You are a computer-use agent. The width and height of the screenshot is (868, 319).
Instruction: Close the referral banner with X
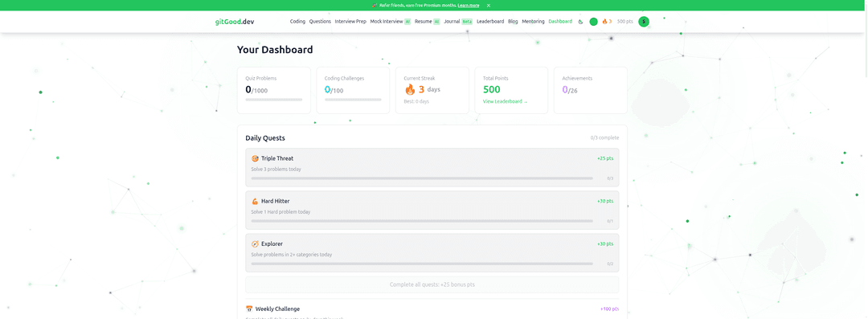coord(489,5)
